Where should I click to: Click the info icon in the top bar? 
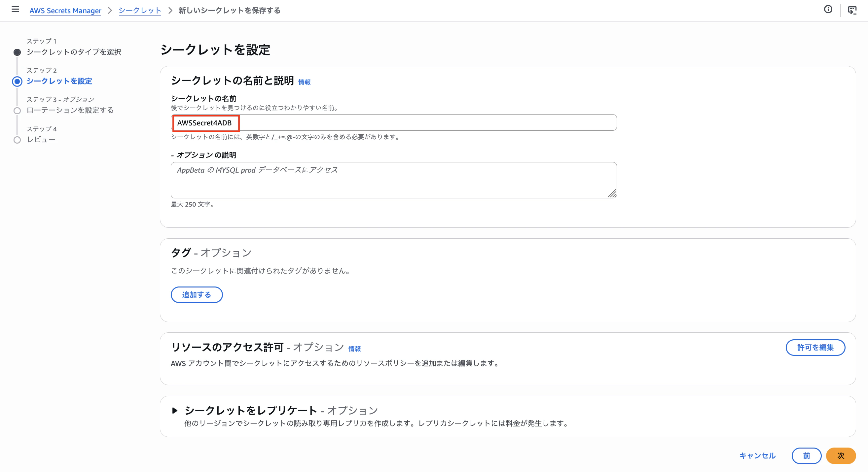(x=828, y=10)
